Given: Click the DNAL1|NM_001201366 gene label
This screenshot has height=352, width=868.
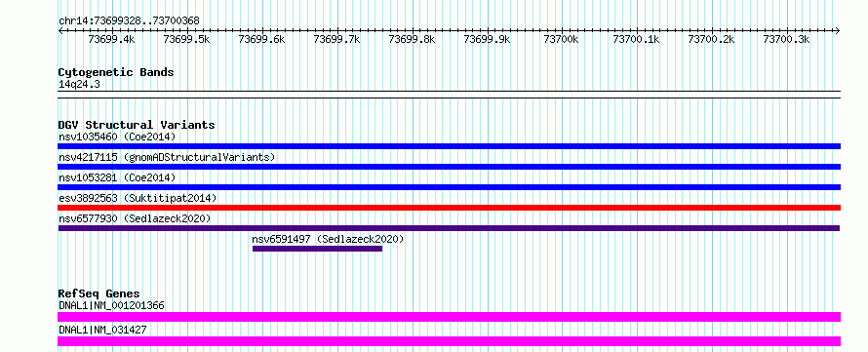Looking at the screenshot, I should (x=111, y=305).
